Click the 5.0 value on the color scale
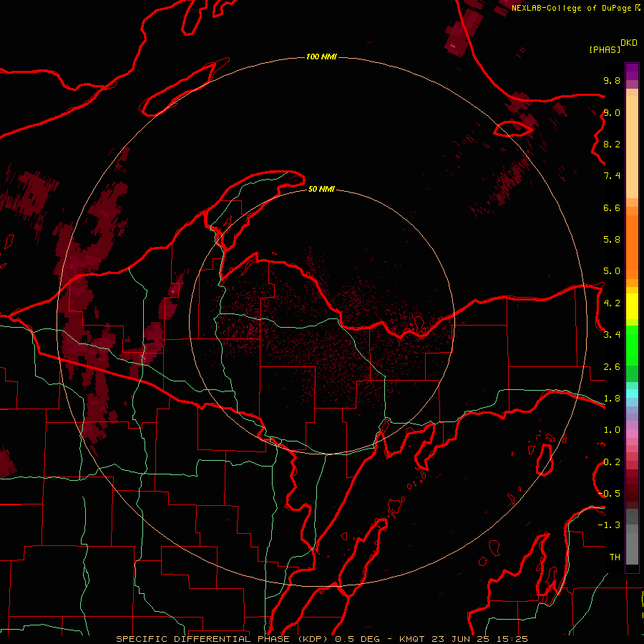Image resolution: width=644 pixels, height=644 pixels. [x=612, y=271]
